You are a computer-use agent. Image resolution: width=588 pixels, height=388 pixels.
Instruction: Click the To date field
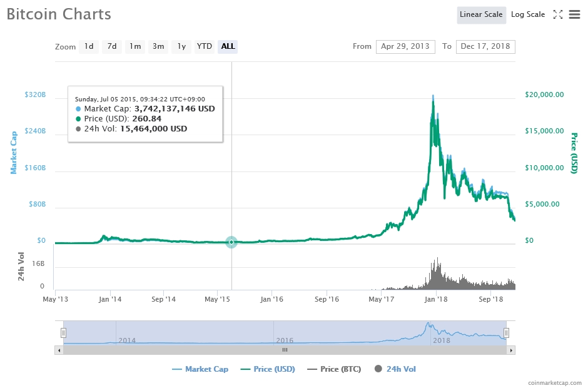pos(485,46)
